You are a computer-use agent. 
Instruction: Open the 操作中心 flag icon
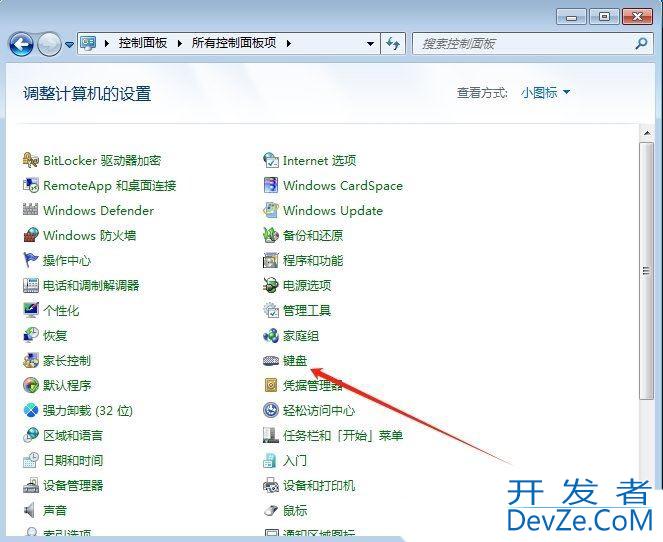coord(31,260)
